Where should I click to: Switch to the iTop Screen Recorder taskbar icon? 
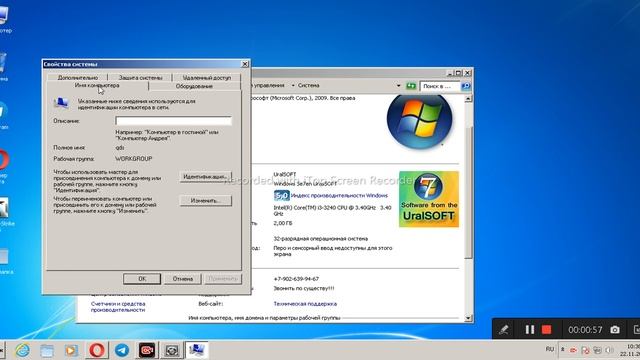tap(147, 350)
